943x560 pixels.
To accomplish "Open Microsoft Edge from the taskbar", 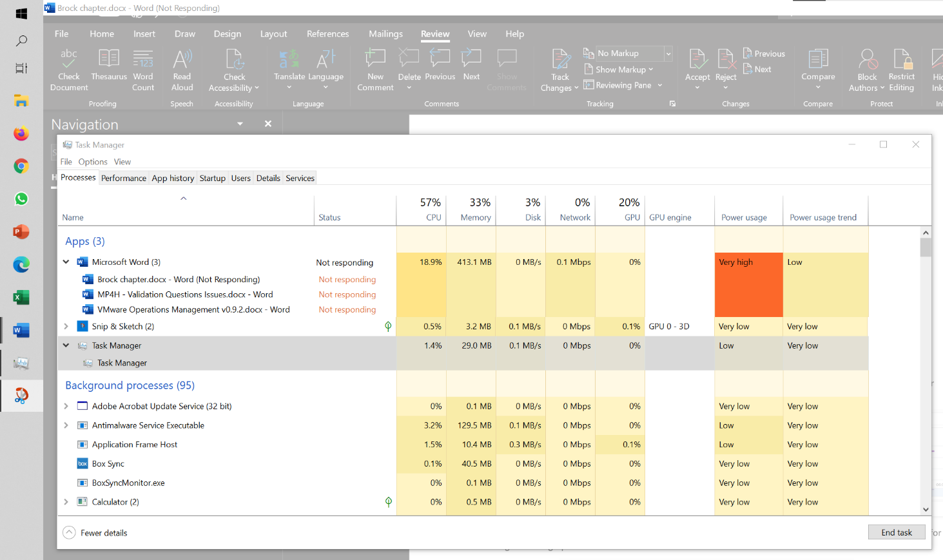I will click(21, 264).
